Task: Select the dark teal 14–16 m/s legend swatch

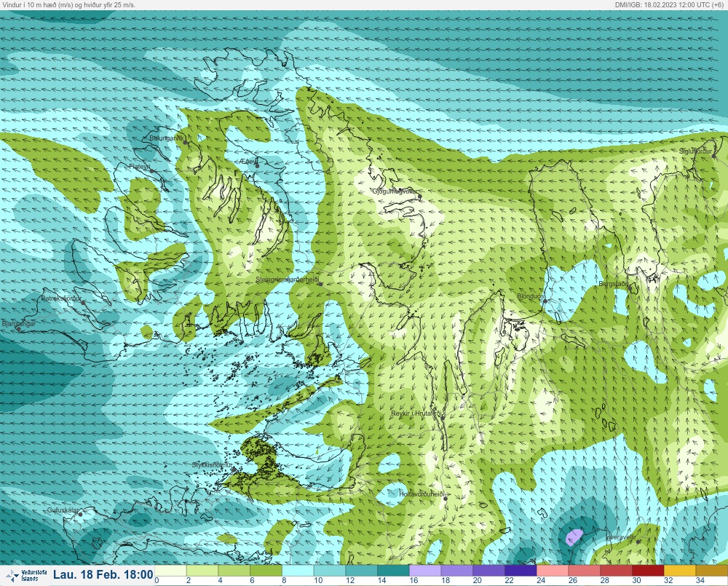Action: tap(393, 570)
